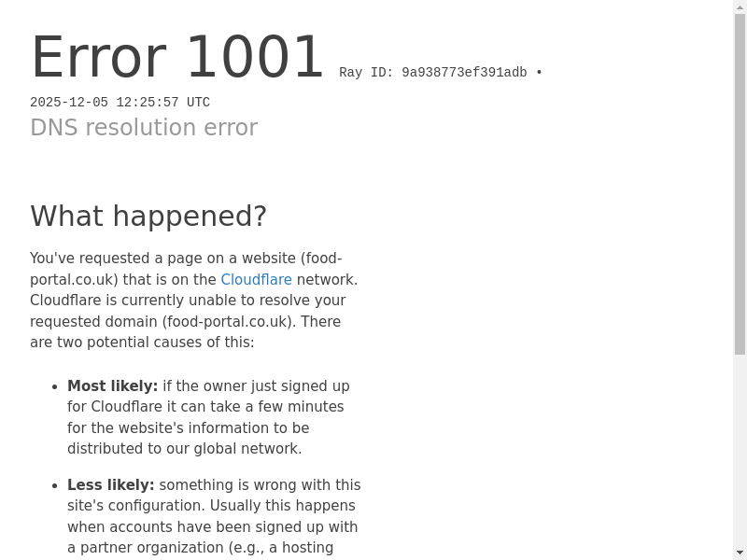Click the vertical scrollbar thumb
This screenshot has width=747, height=560.
(x=740, y=184)
